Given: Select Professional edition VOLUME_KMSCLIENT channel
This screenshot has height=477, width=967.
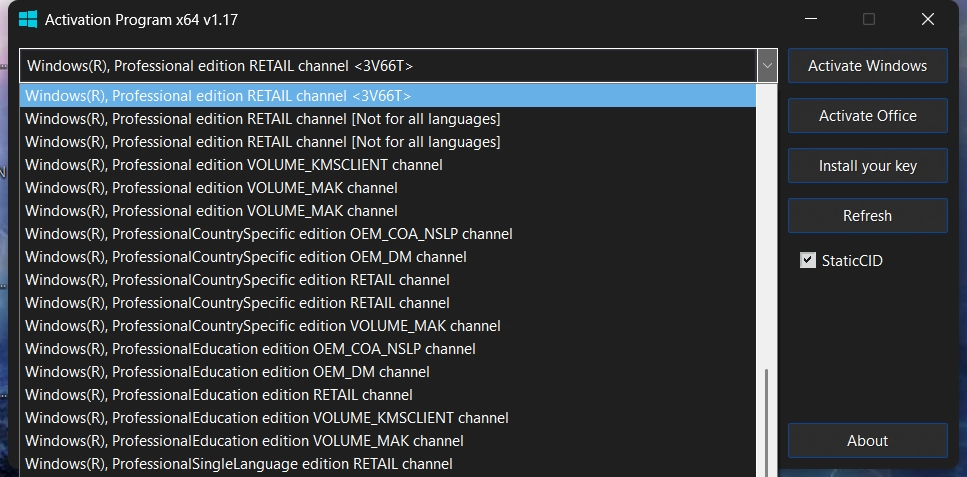Looking at the screenshot, I should (x=234, y=165).
